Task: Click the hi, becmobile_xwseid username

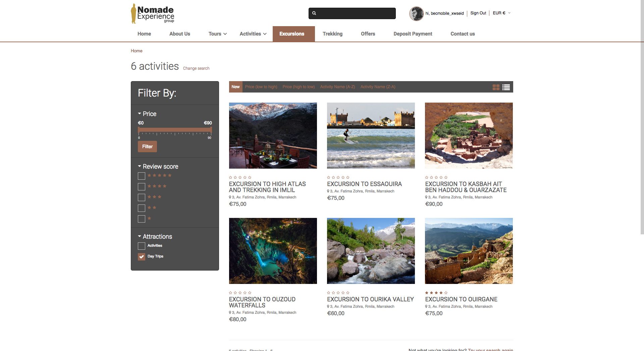Action: (x=444, y=13)
